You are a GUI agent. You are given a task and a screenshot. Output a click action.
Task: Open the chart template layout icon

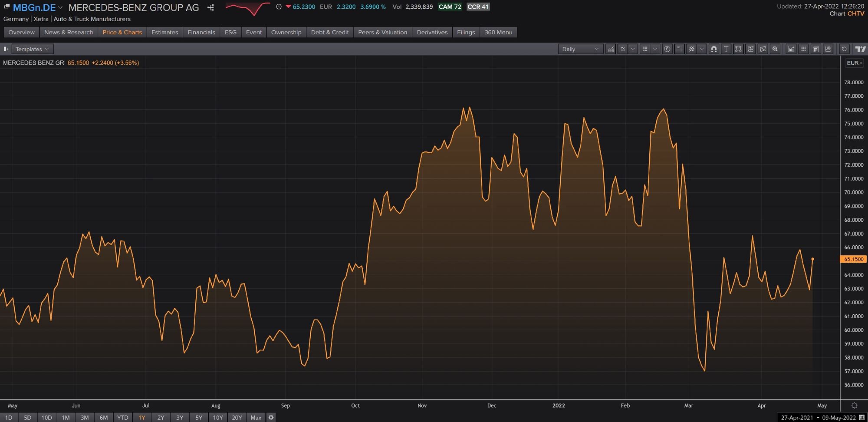pyautogui.click(x=816, y=49)
